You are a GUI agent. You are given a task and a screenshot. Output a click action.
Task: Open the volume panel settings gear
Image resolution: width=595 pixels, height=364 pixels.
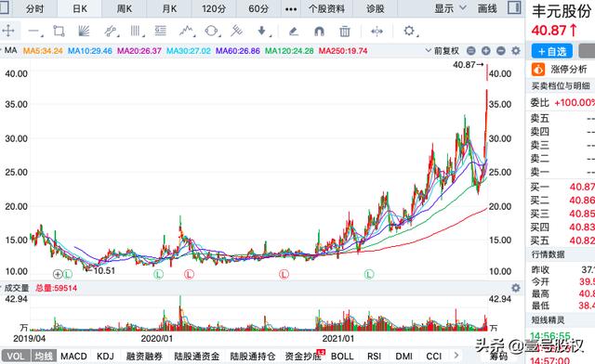(516, 288)
